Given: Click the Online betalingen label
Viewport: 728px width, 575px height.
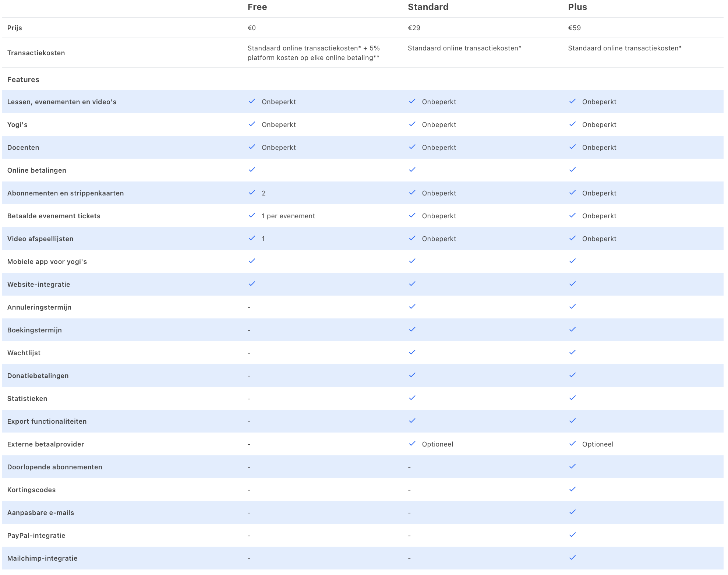Looking at the screenshot, I should point(37,170).
